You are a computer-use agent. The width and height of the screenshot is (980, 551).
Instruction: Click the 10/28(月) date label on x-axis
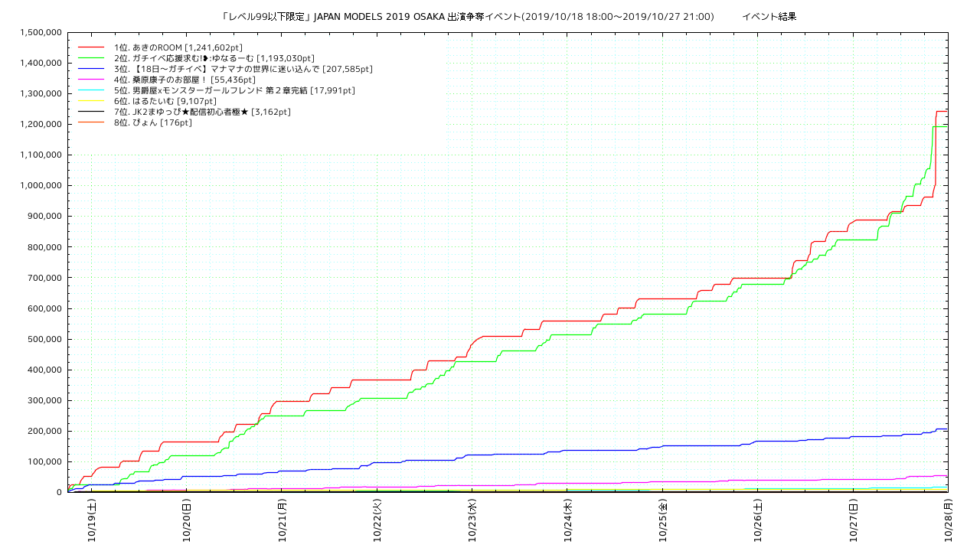click(948, 521)
